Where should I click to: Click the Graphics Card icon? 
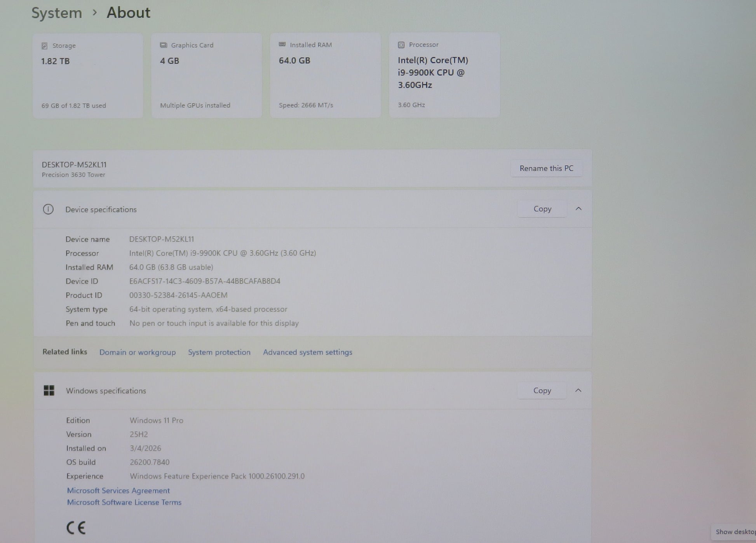coord(164,45)
